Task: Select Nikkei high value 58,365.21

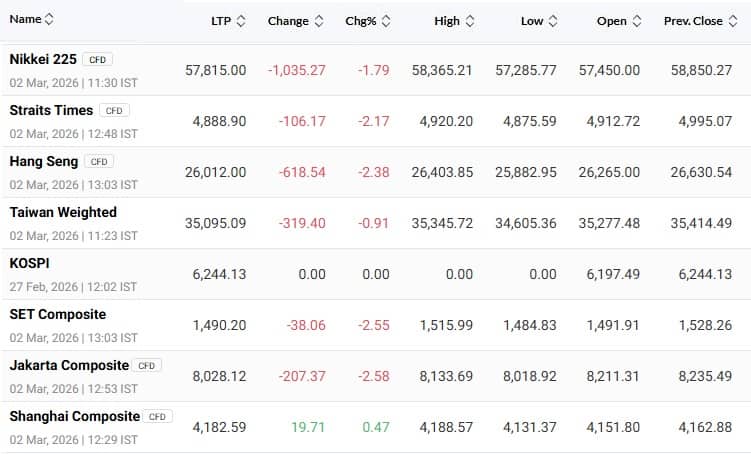Action: [442, 70]
